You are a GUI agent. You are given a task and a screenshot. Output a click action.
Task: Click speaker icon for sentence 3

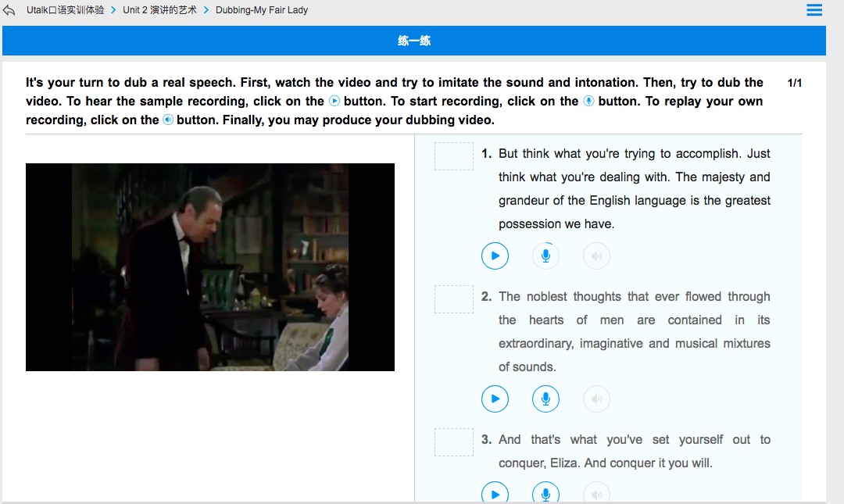596,494
